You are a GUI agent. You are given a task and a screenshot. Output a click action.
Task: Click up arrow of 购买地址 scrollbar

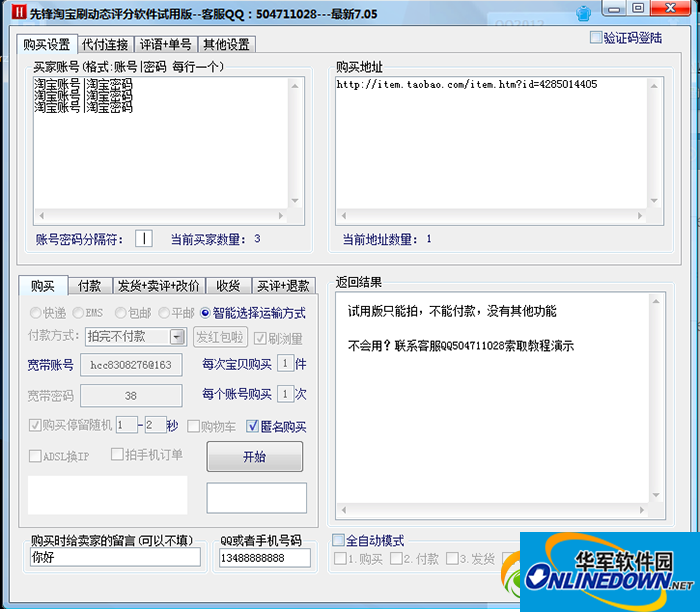point(654,86)
